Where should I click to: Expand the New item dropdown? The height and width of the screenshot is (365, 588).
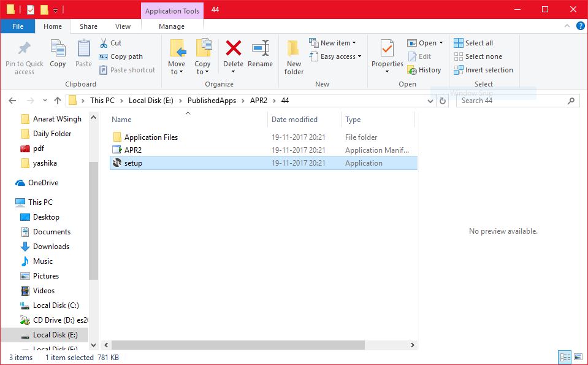coord(333,43)
